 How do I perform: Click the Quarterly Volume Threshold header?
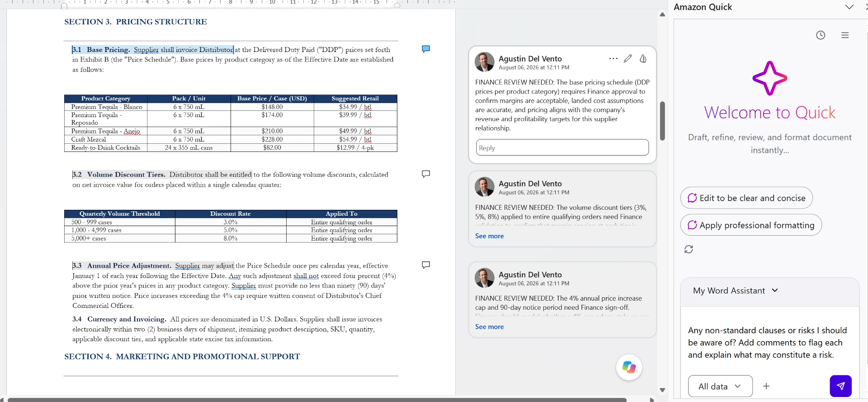pyautogui.click(x=120, y=214)
